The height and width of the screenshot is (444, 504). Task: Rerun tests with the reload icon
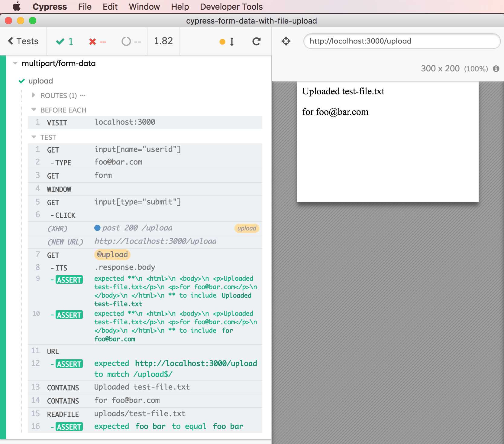click(257, 41)
